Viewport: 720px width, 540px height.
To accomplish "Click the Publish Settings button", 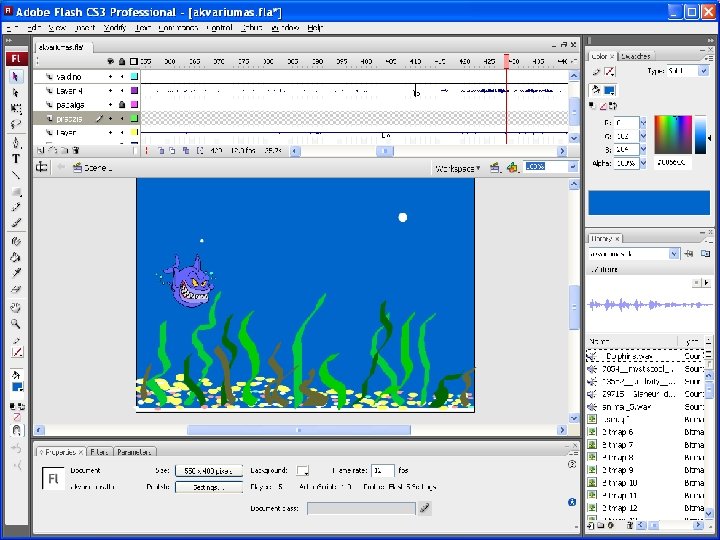I will pyautogui.click(x=208, y=487).
